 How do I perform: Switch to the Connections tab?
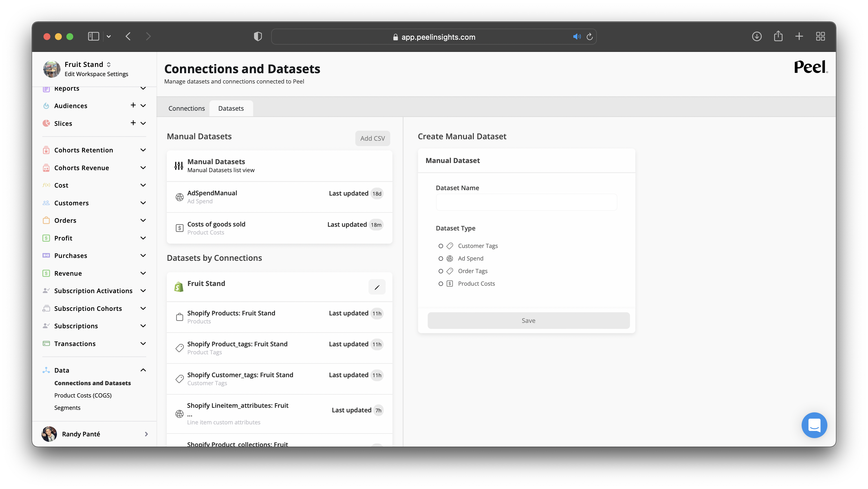186,108
